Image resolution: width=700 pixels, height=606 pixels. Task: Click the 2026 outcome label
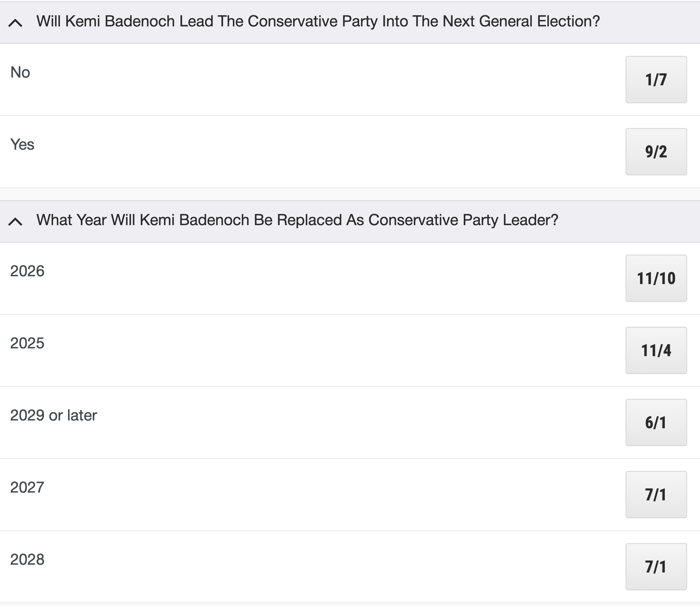click(27, 271)
